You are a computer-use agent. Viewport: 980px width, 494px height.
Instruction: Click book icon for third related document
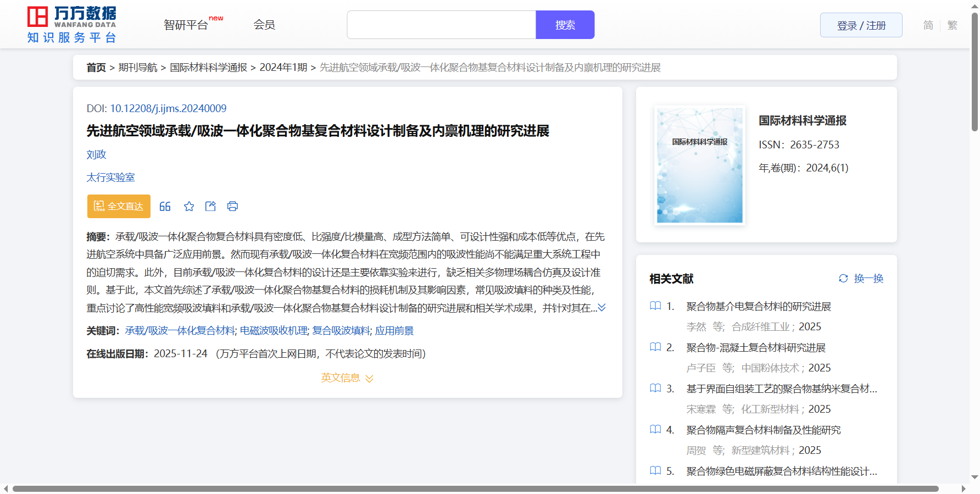[655, 388]
